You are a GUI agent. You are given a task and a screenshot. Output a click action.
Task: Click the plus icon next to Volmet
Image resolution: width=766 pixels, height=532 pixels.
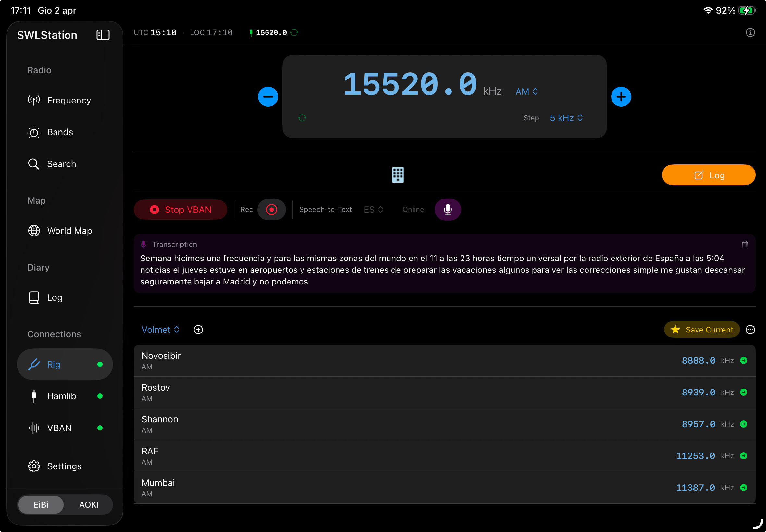(x=198, y=329)
